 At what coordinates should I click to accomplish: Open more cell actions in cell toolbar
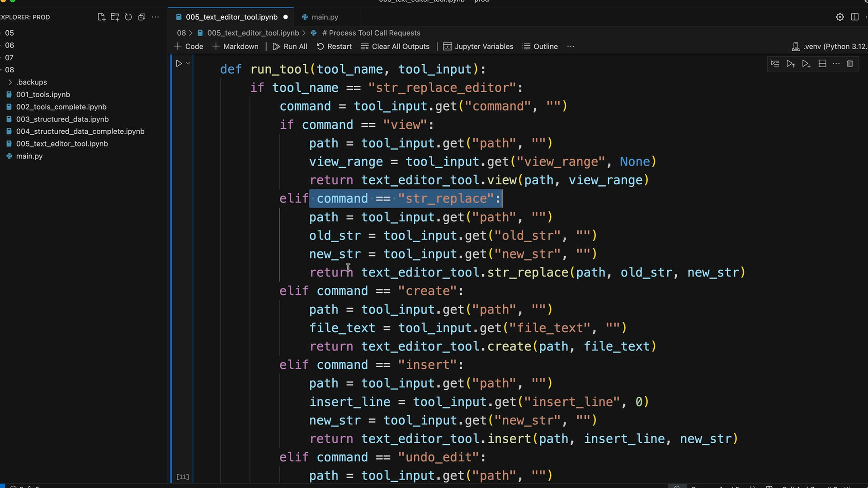point(836,64)
